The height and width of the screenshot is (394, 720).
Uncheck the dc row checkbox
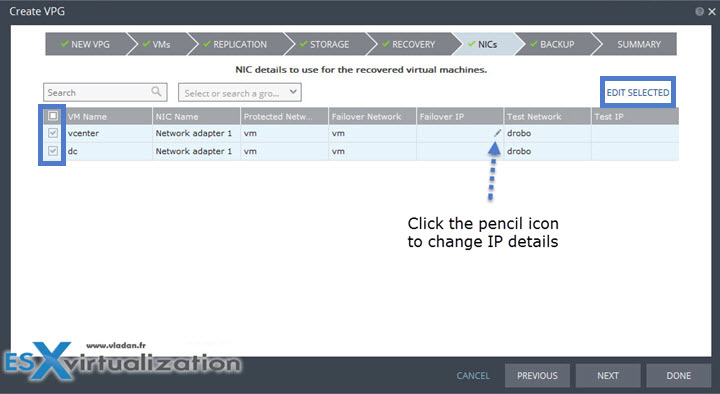53,151
